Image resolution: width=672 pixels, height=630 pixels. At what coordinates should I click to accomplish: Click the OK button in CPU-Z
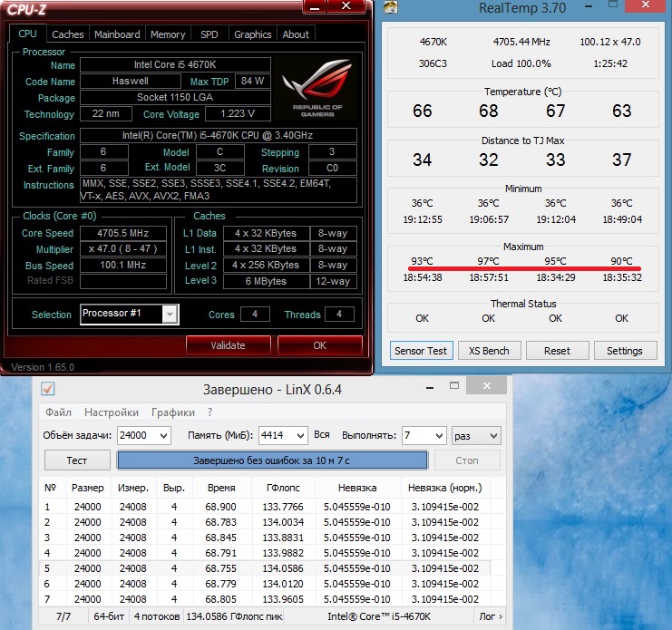pos(320,345)
